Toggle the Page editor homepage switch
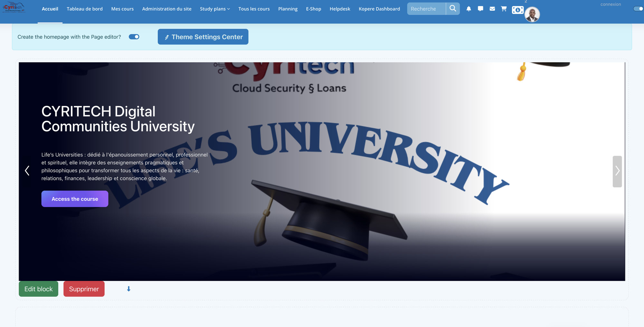This screenshot has width=644, height=327. (134, 37)
